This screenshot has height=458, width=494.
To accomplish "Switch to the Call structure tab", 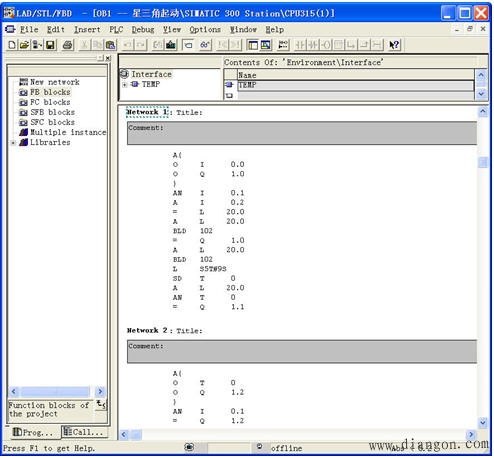I will (x=84, y=432).
